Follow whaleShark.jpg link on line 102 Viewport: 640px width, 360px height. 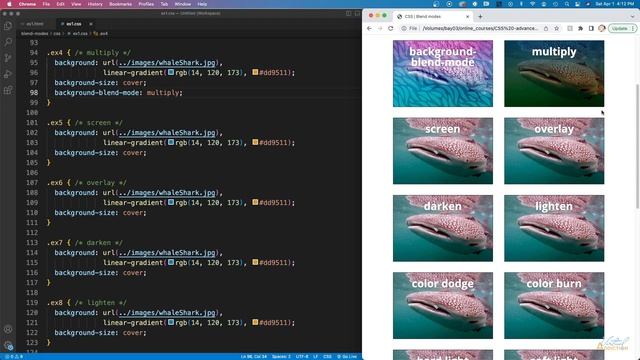167,133
